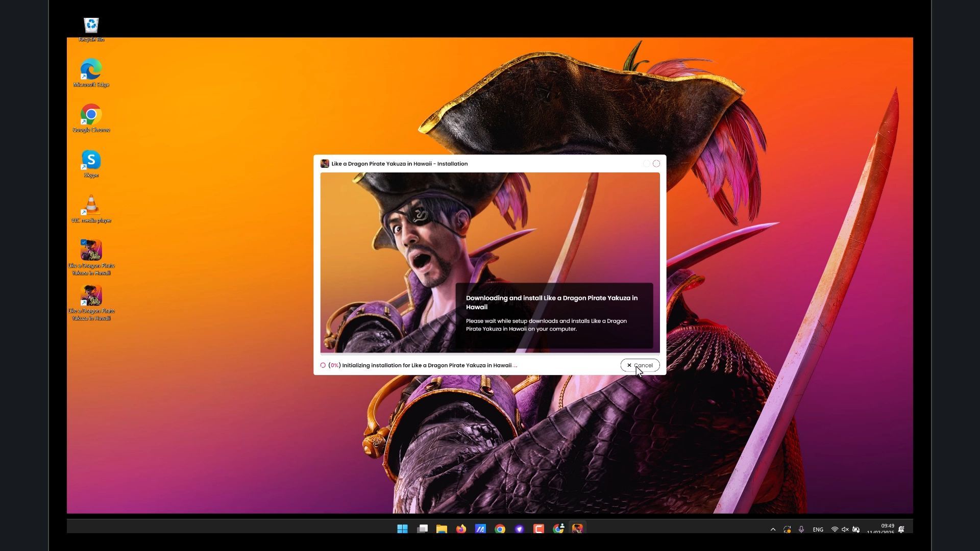Open the clock and calendar flyout
Viewport: 980px width, 551px height.
[880, 529]
